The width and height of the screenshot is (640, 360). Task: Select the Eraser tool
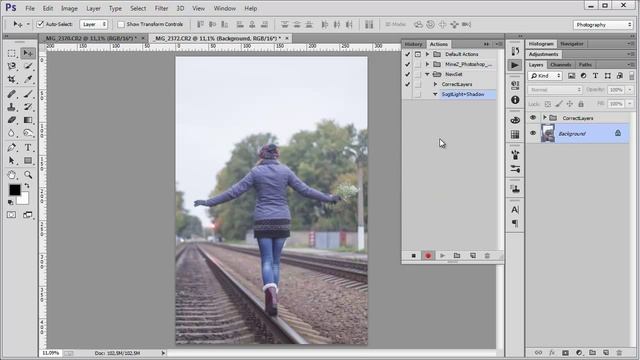[11, 120]
